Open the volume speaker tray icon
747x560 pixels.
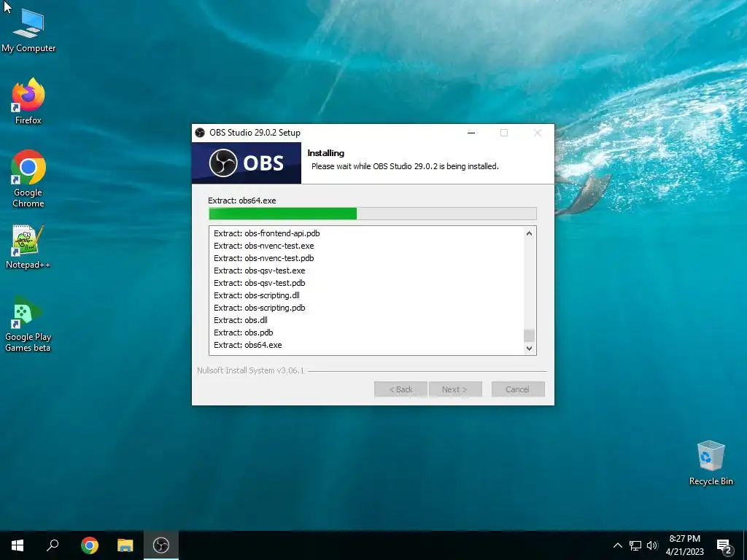coord(652,545)
